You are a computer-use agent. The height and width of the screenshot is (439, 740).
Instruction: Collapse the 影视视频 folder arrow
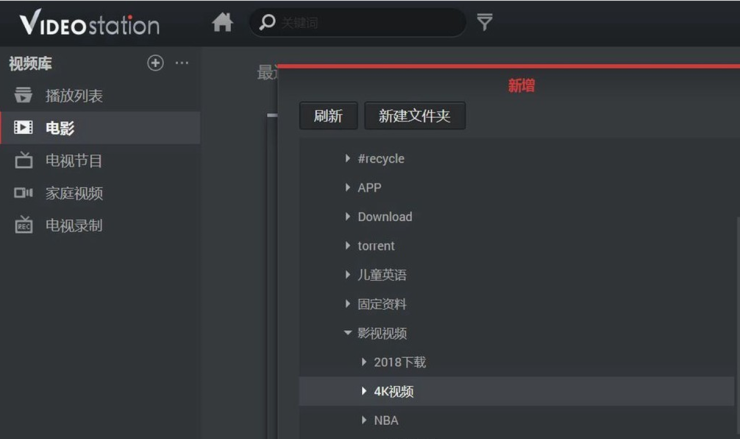point(347,333)
